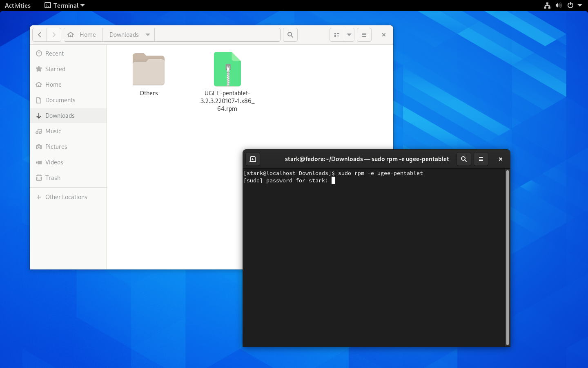Open Music in sidebar
588x368 pixels.
click(68, 131)
